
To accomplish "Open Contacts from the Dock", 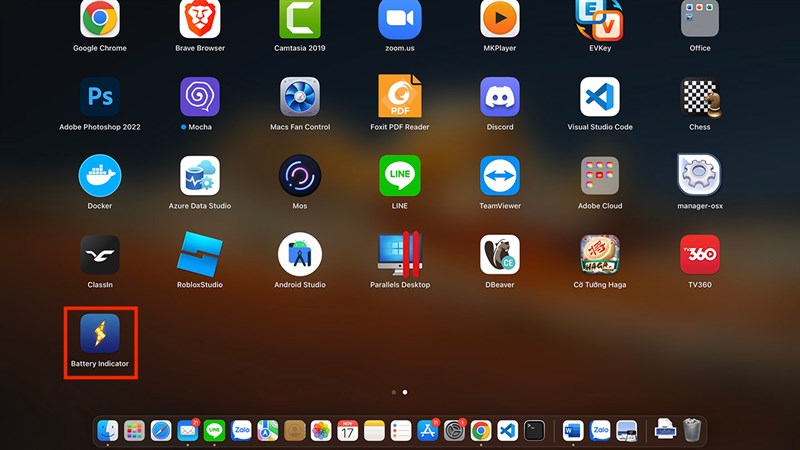I will tap(294, 431).
